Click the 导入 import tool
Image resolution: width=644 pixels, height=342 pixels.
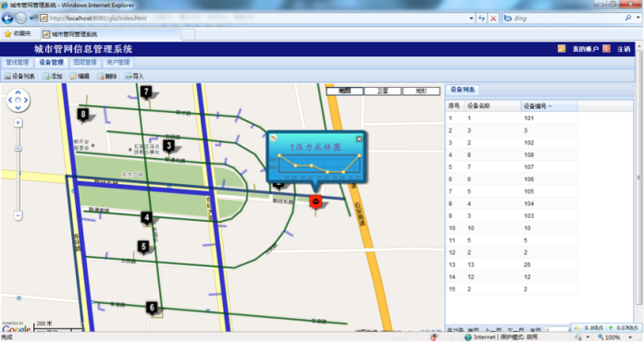[134, 77]
